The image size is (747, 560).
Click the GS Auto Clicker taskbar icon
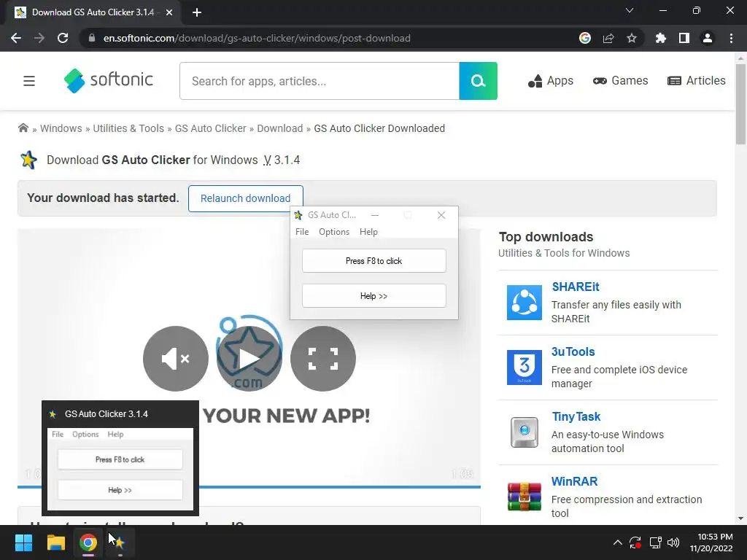[120, 542]
